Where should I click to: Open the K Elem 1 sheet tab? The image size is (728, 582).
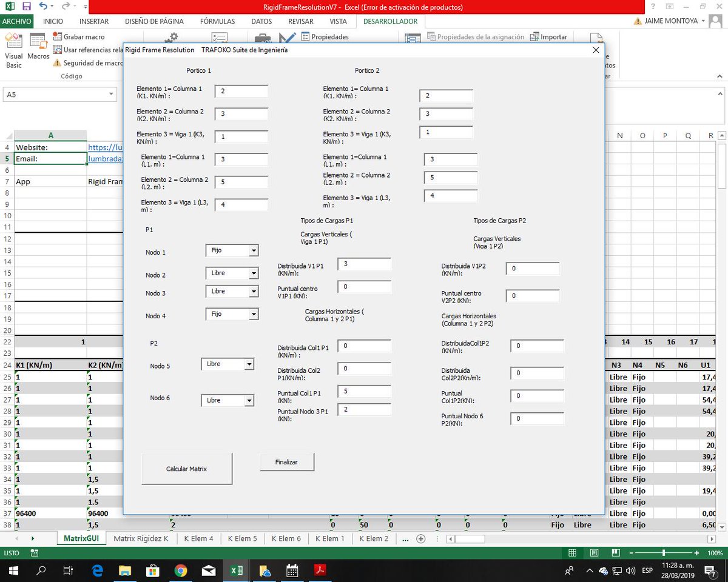coord(330,538)
